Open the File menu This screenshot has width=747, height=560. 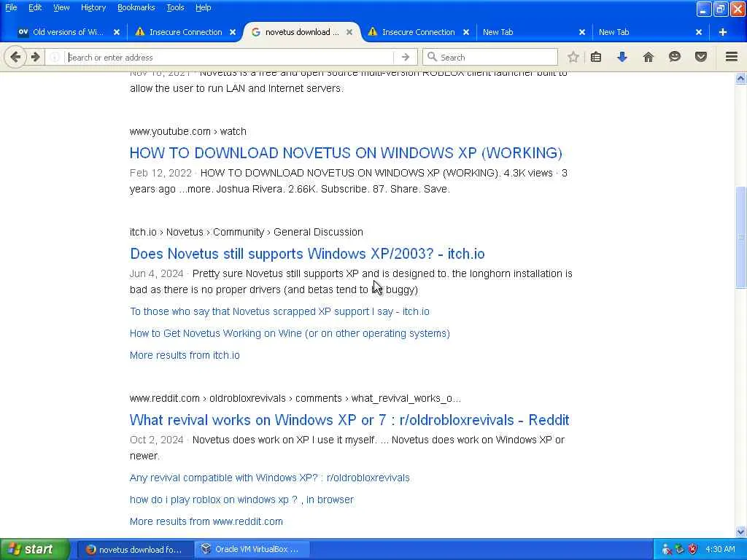pyautogui.click(x=11, y=7)
